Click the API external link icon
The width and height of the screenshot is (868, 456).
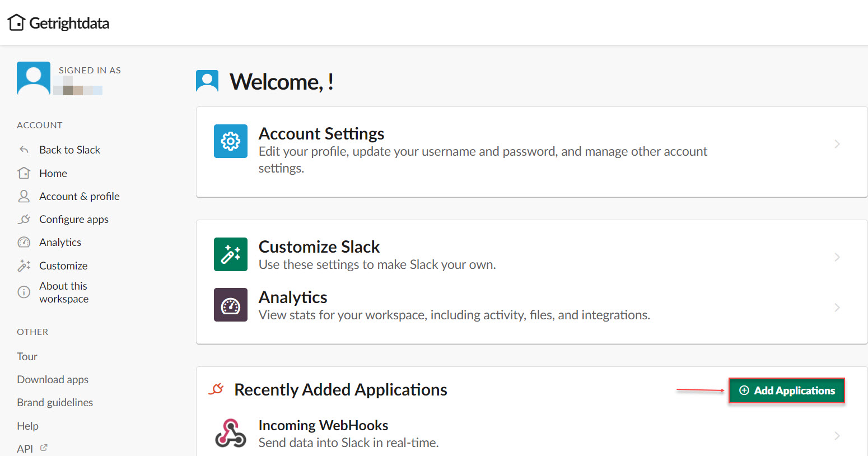coord(44,448)
